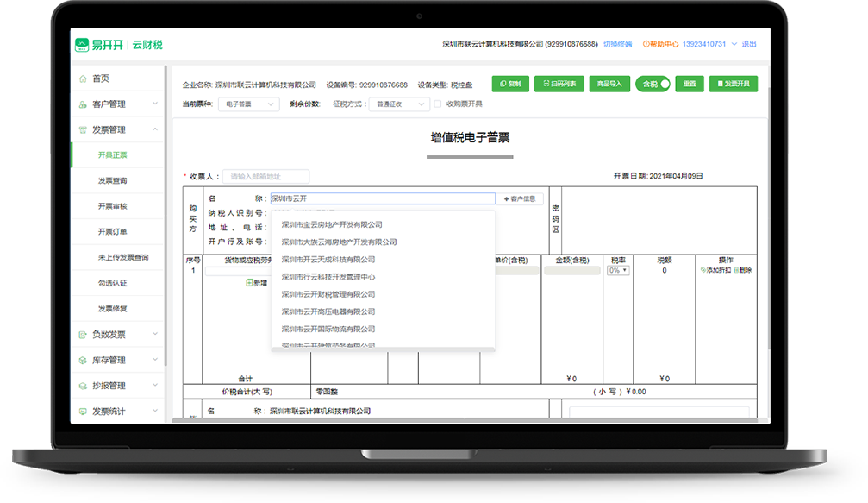
Task: Expand the 负数发票 chevron
Action: click(155, 334)
